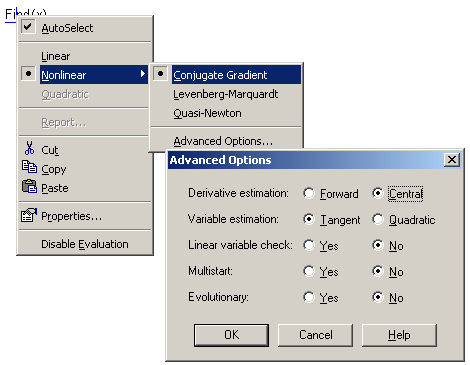Select Forward derivative estimation
This screenshot has height=365, width=470.
tap(309, 193)
